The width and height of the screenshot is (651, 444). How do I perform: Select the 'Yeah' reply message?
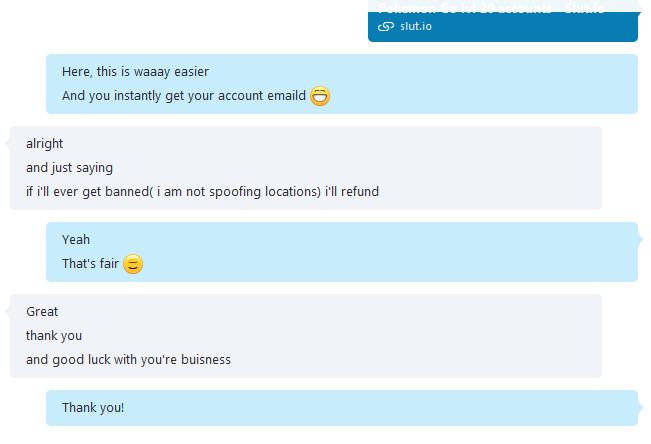(76, 240)
